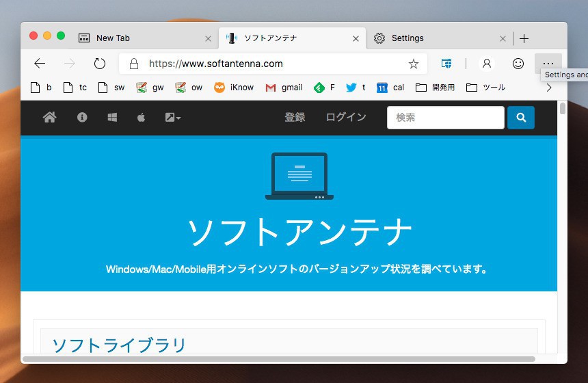Open the 'cal' calendar bookmark
Screen dimensions: 588x383
[390, 88]
